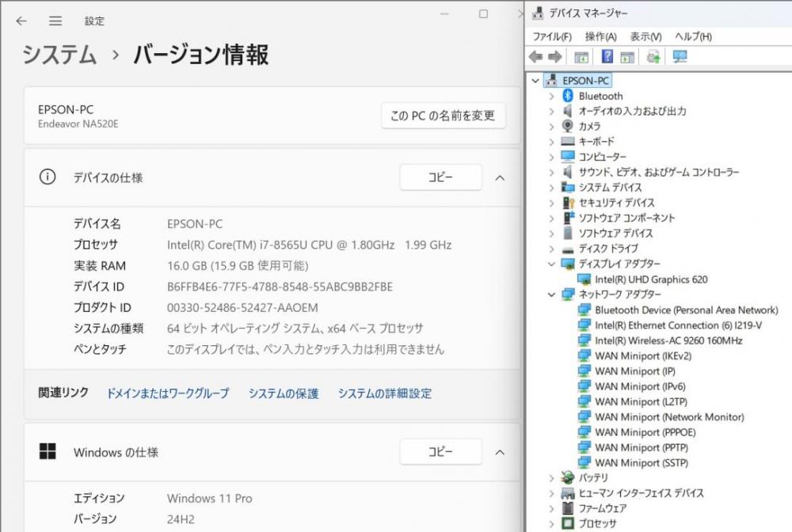792x532 pixels.
Task: Select WAN Miniport (PPPOE)
Action: pos(645,432)
